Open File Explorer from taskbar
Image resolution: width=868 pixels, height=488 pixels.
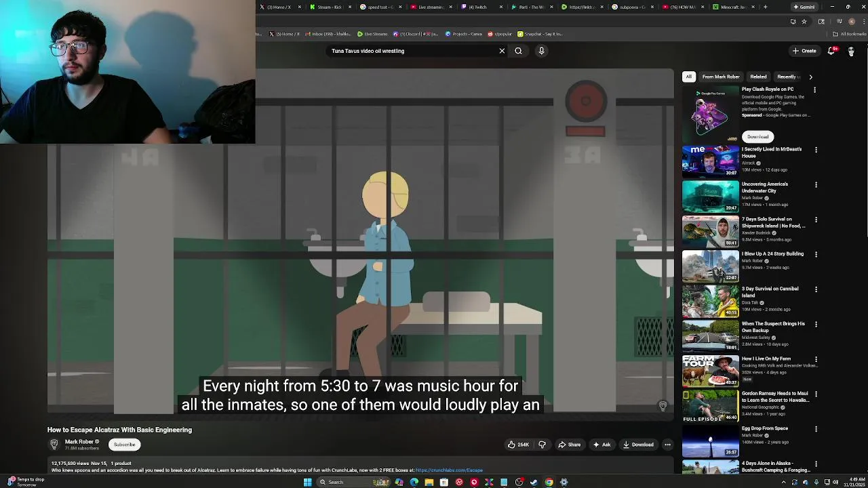(429, 482)
